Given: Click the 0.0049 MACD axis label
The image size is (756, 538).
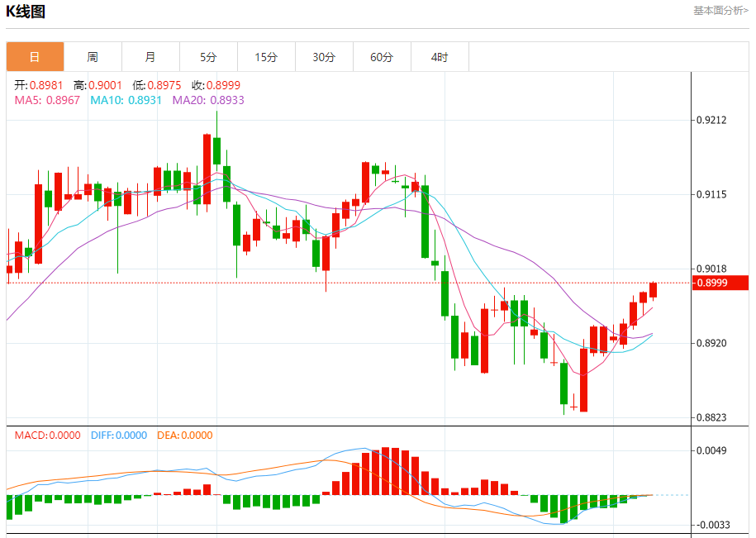Looking at the screenshot, I should click(711, 450).
